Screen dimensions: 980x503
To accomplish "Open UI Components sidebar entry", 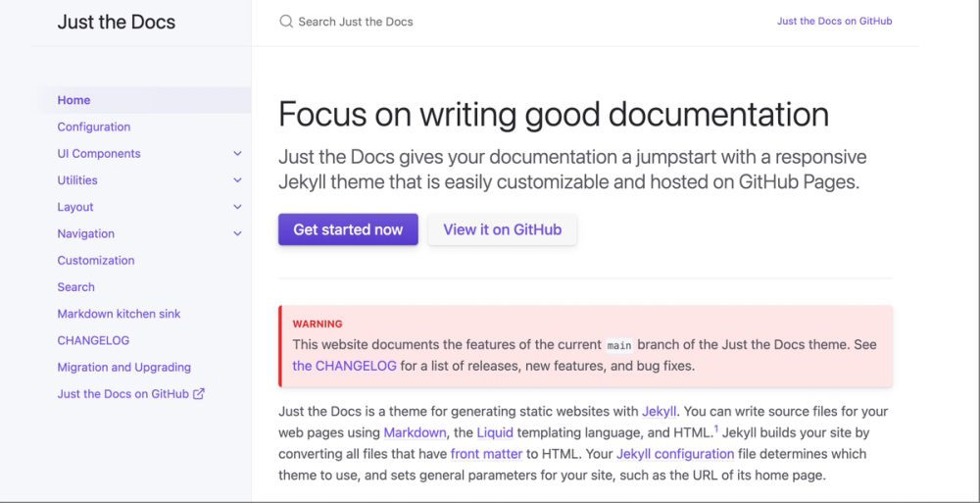I will pyautogui.click(x=99, y=154).
